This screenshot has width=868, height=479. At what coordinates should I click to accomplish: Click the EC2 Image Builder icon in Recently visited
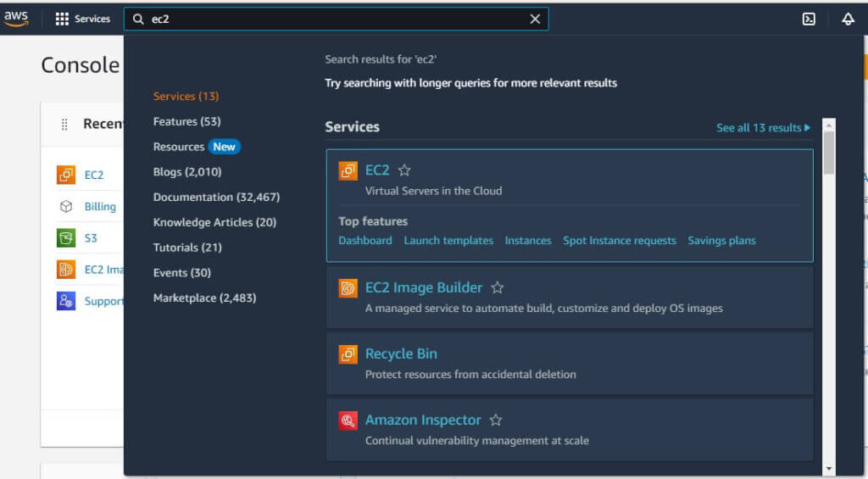[x=66, y=269]
